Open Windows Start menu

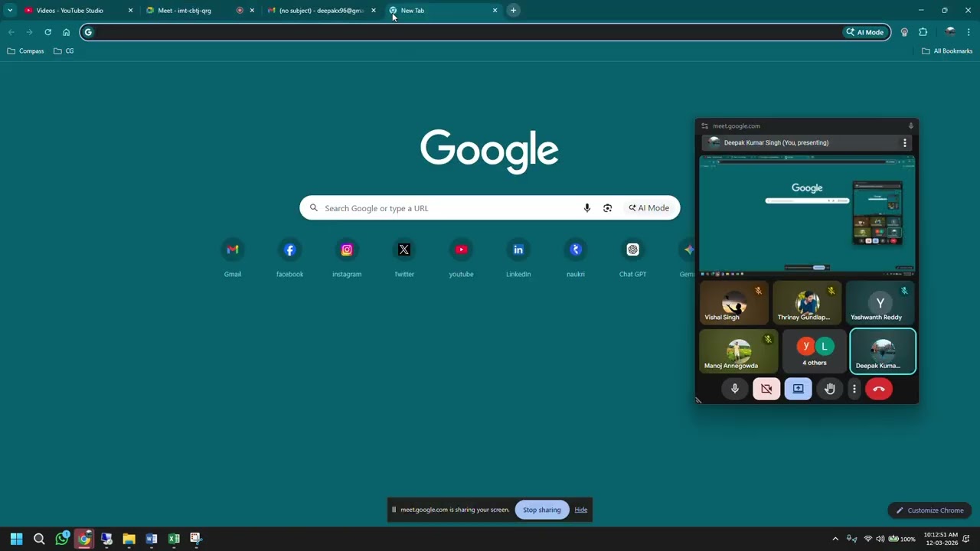(16, 539)
